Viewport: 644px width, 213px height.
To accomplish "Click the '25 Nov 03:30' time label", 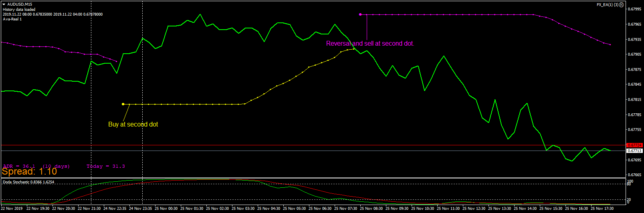I will tap(243, 208).
